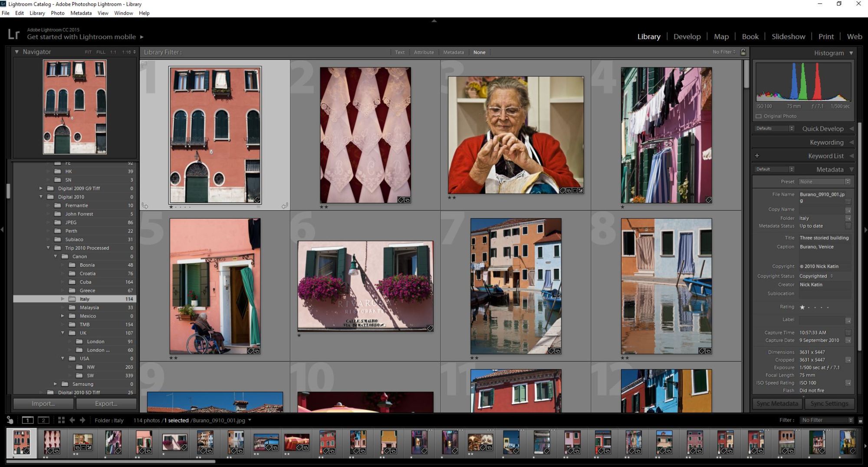
Task: Open secondary display using the '2' icon
Action: pos(43,420)
